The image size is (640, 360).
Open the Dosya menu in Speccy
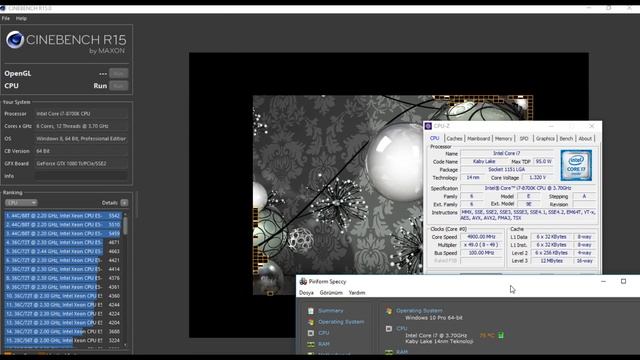pyautogui.click(x=306, y=293)
